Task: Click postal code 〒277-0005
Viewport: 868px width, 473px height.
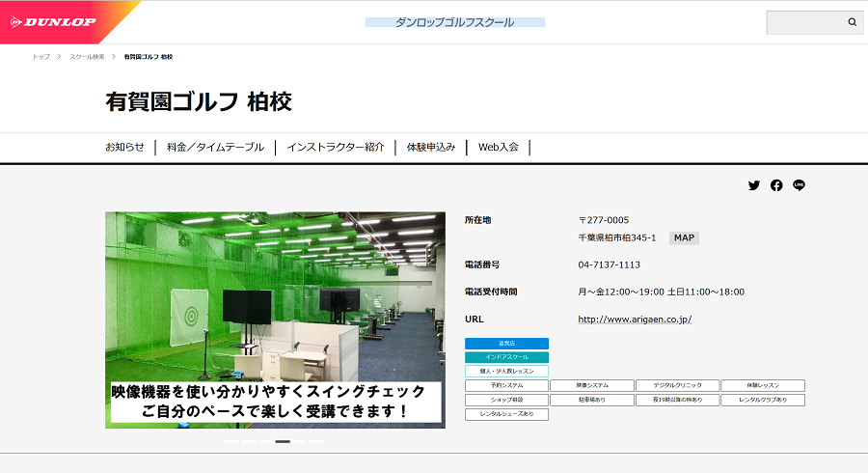Action: click(x=604, y=220)
